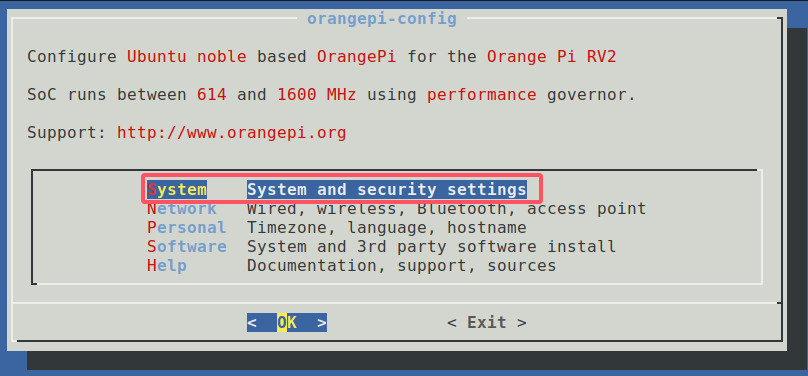Open the http://www.orangepi.org support link
808x376 pixels.
pyautogui.click(x=231, y=133)
